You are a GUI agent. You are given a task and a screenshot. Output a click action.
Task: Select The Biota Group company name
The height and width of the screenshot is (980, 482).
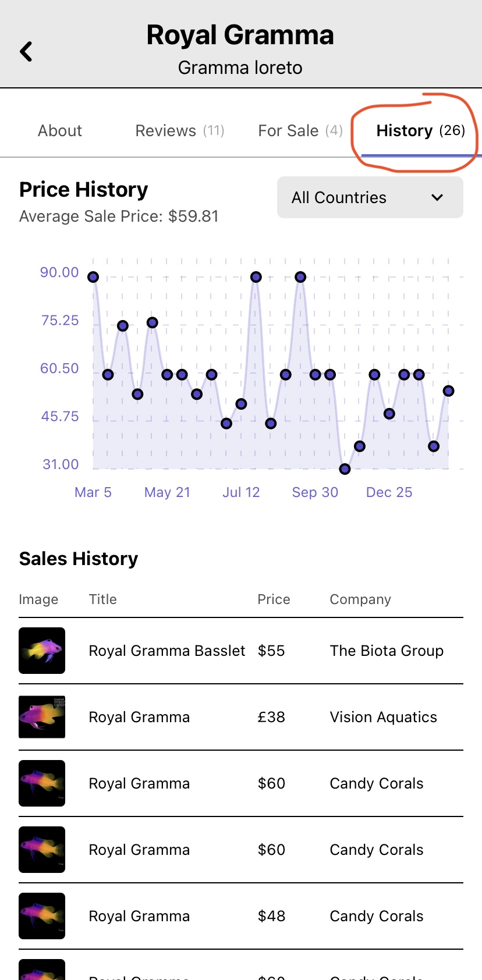click(x=387, y=651)
